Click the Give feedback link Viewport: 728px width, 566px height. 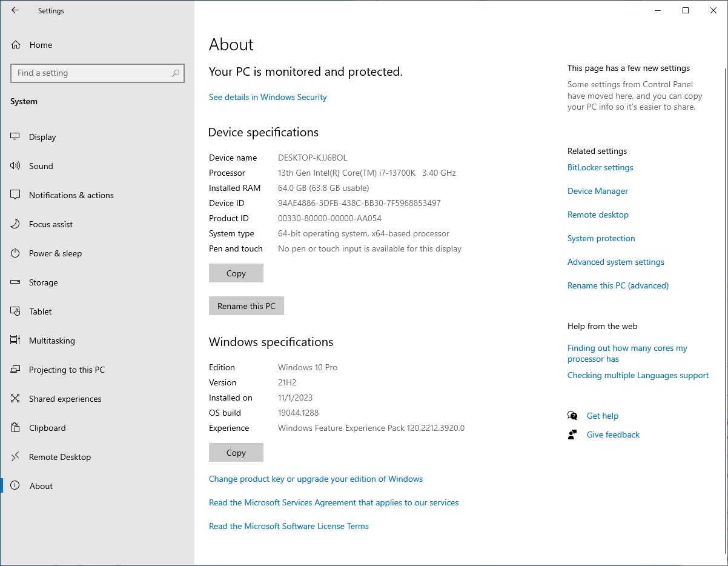pyautogui.click(x=613, y=434)
